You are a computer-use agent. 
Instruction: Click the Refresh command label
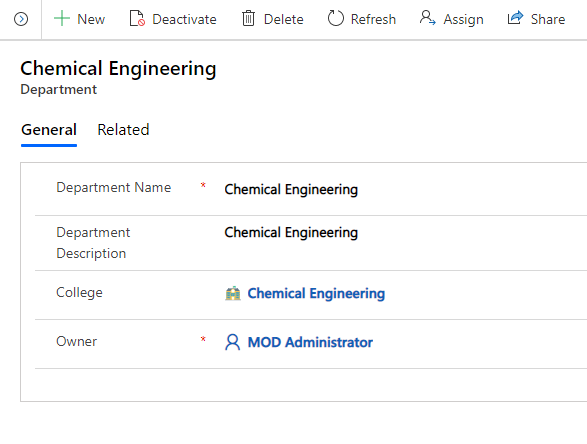373,19
